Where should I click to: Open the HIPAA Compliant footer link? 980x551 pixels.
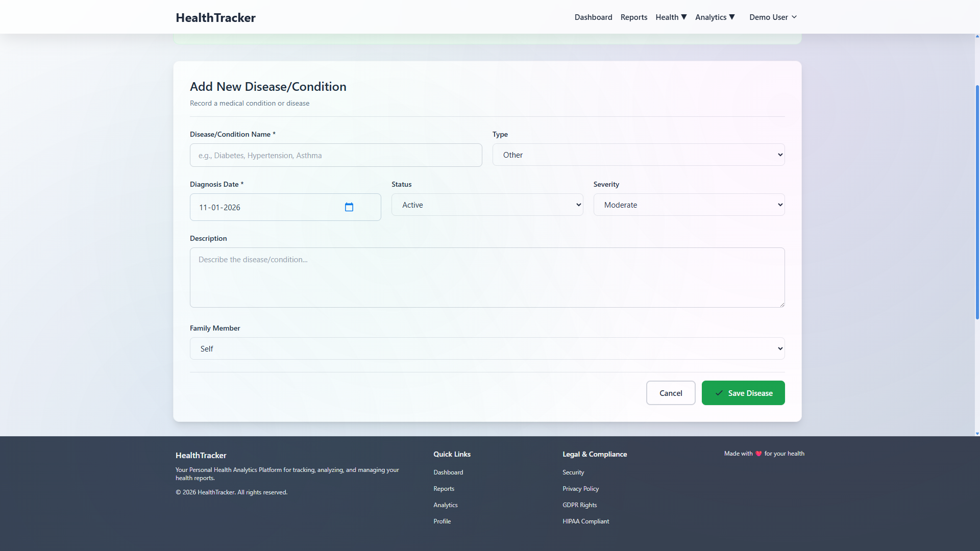coord(585,521)
